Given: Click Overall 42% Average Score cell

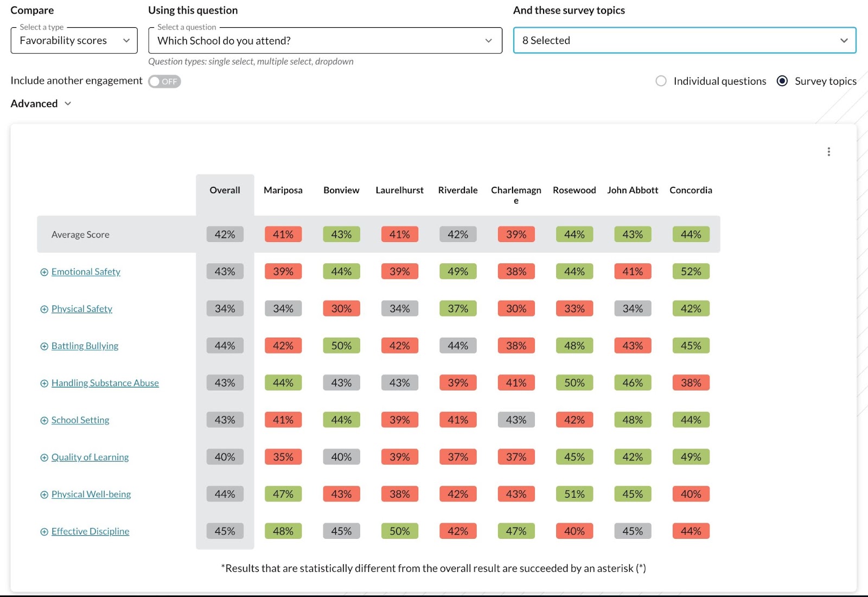Looking at the screenshot, I should point(225,234).
